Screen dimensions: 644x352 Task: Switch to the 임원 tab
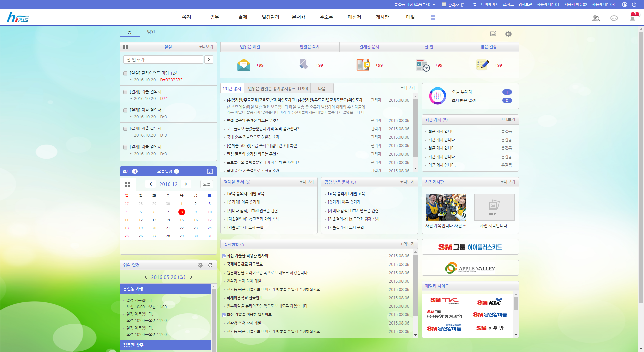[151, 32]
